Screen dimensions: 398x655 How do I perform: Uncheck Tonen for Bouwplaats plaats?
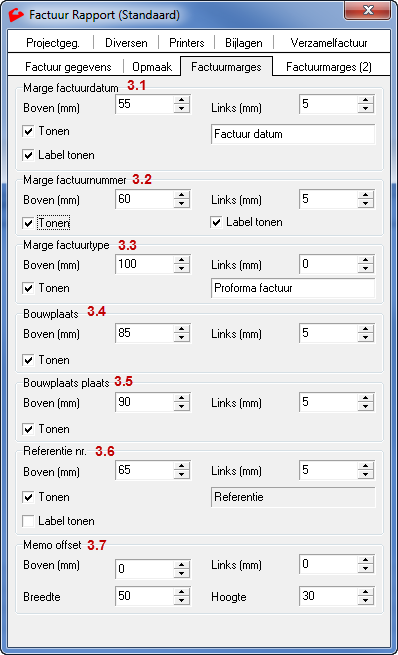(28, 429)
